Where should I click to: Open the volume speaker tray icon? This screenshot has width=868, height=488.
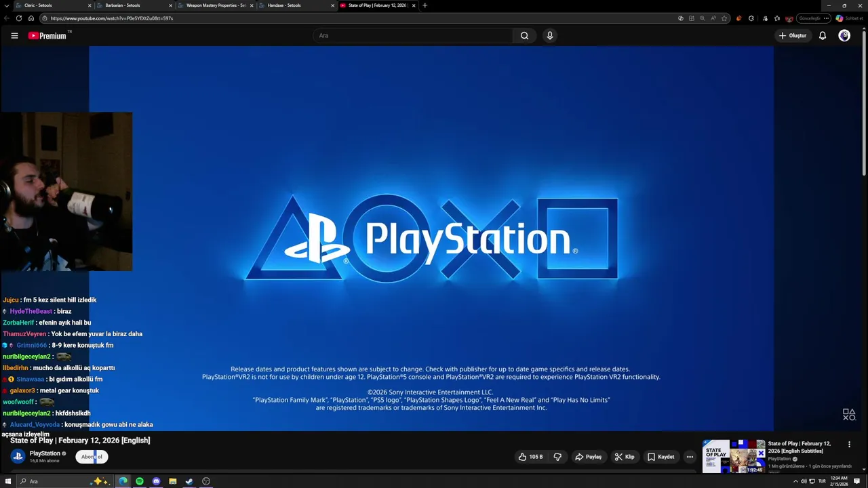804,481
